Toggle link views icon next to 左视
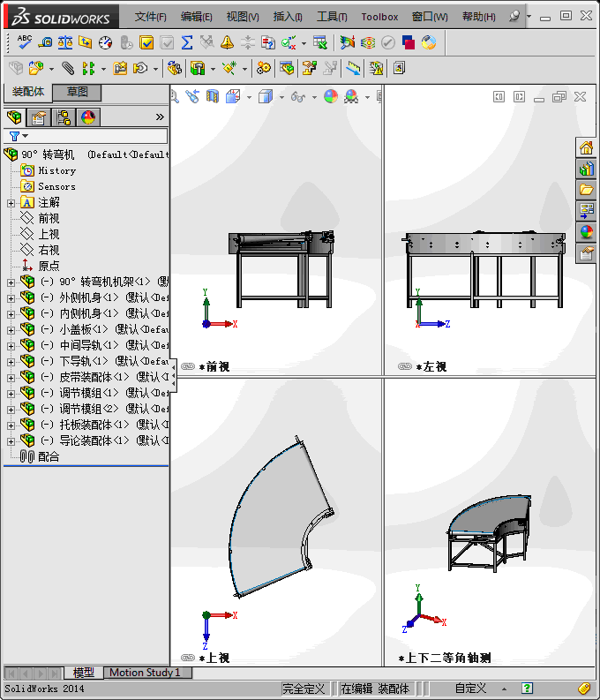Image resolution: width=600 pixels, height=700 pixels. click(x=405, y=366)
